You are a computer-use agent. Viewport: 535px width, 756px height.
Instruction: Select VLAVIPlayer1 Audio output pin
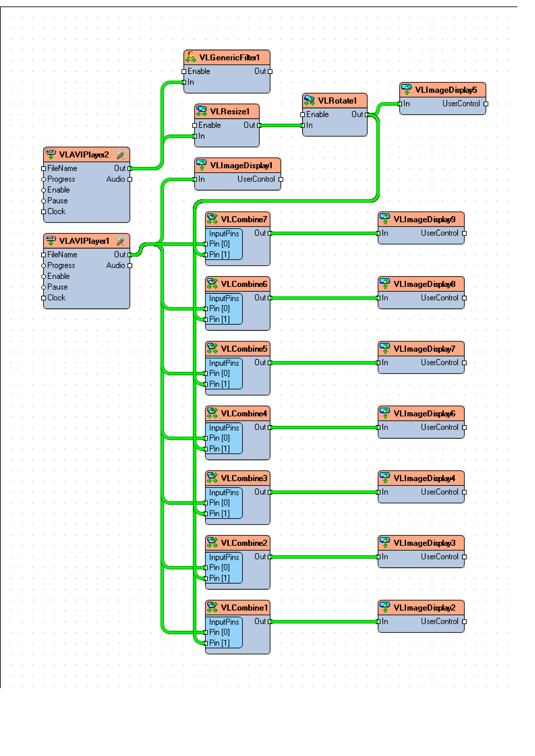click(130, 266)
